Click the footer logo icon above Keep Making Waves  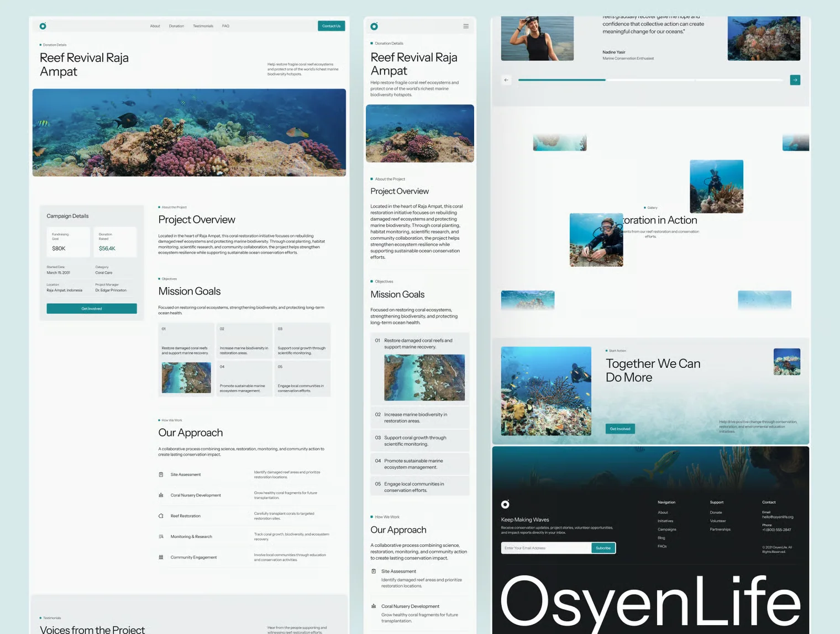click(x=505, y=504)
